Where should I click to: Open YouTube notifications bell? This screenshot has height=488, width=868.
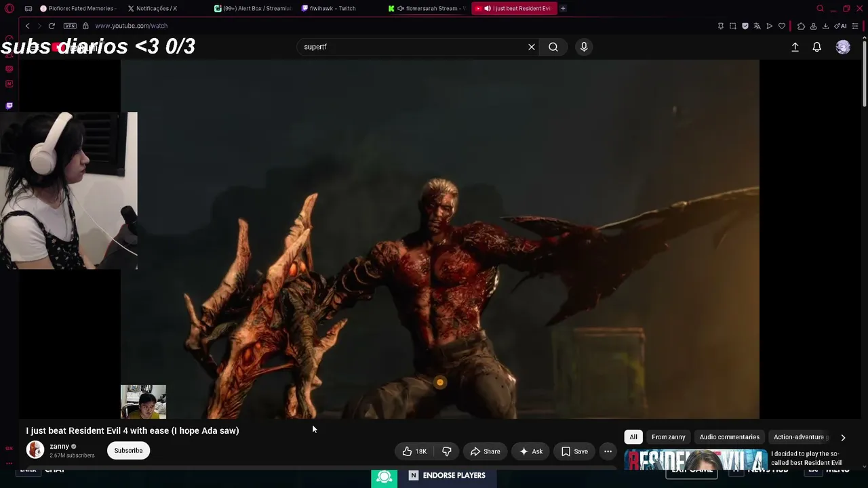click(816, 47)
